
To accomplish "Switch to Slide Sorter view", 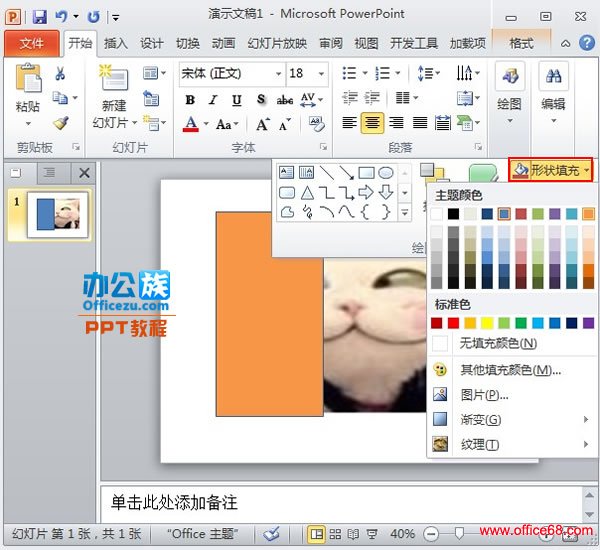I will pyautogui.click(x=335, y=534).
